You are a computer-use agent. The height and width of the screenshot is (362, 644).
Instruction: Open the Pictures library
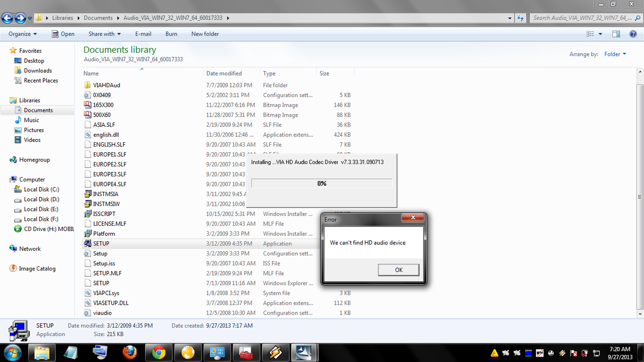34,130
